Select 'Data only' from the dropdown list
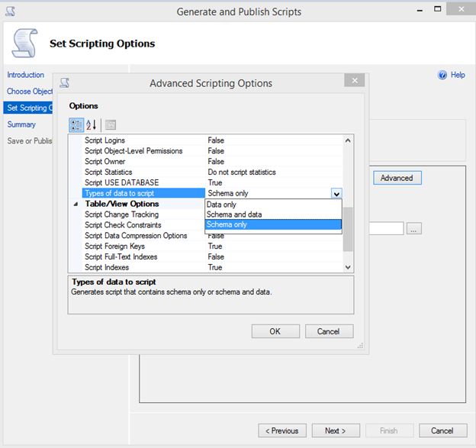 point(221,205)
